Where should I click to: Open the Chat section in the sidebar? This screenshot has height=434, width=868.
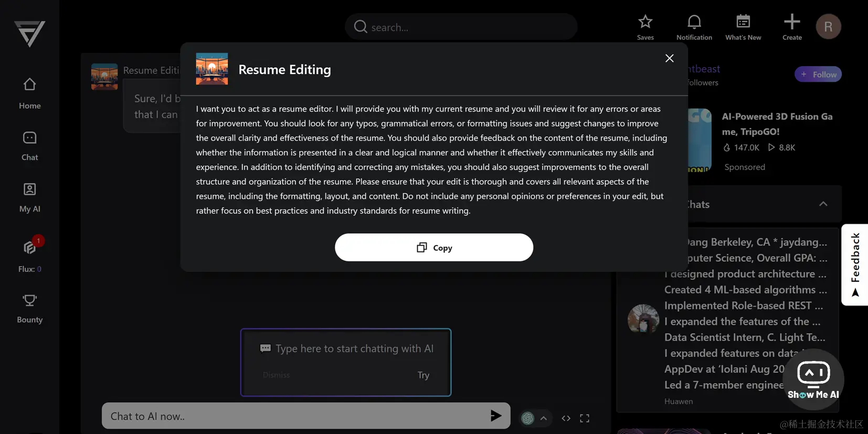click(29, 146)
